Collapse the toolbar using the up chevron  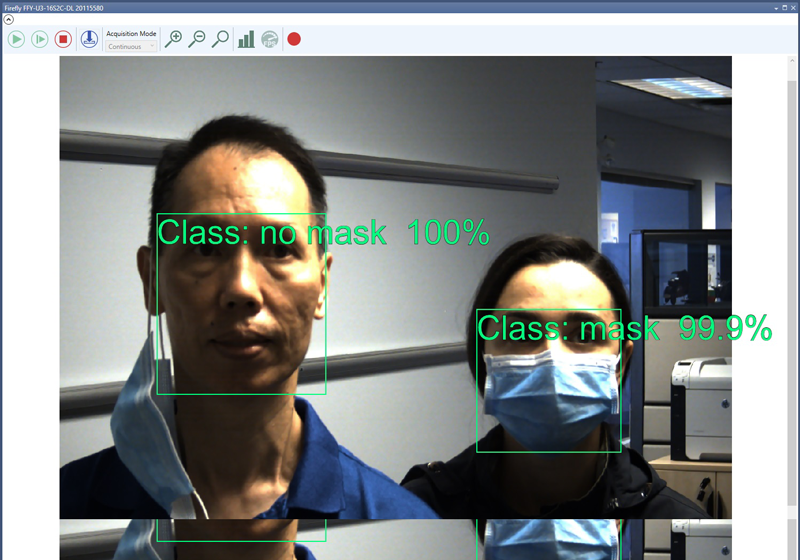9,20
